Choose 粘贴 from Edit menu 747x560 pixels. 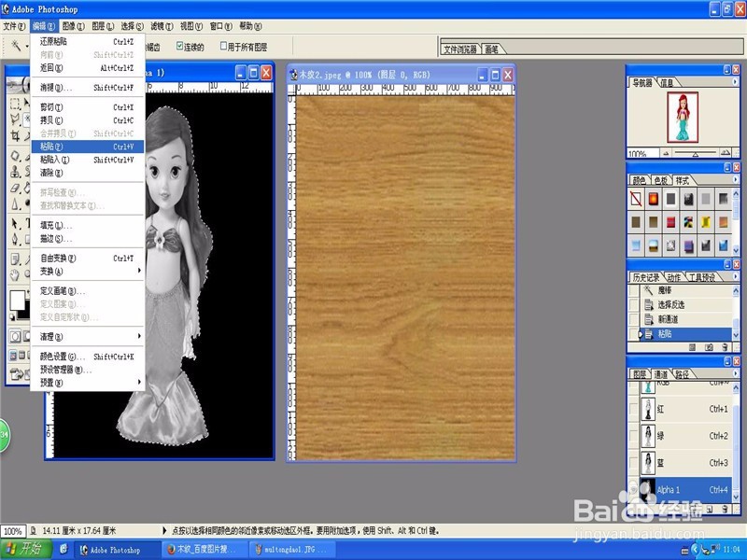88,147
